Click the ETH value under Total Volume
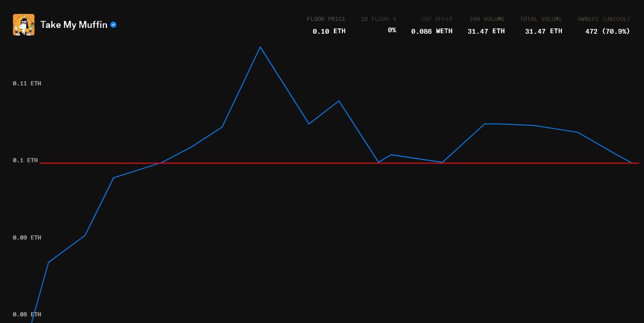 coord(544,31)
